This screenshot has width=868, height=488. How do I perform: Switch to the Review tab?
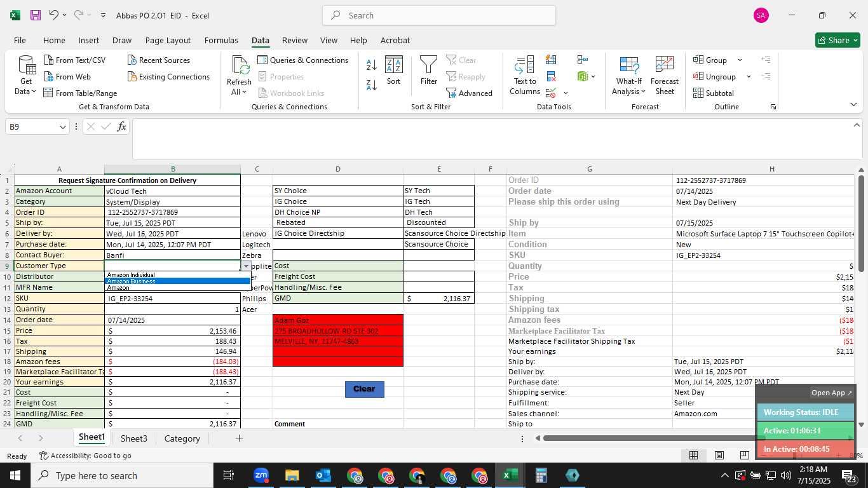(295, 40)
